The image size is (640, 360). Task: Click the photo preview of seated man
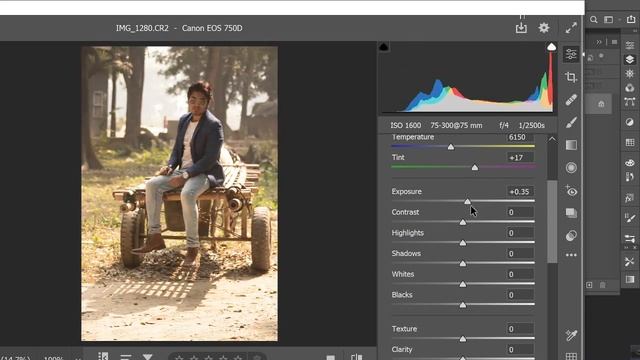pyautogui.click(x=180, y=193)
